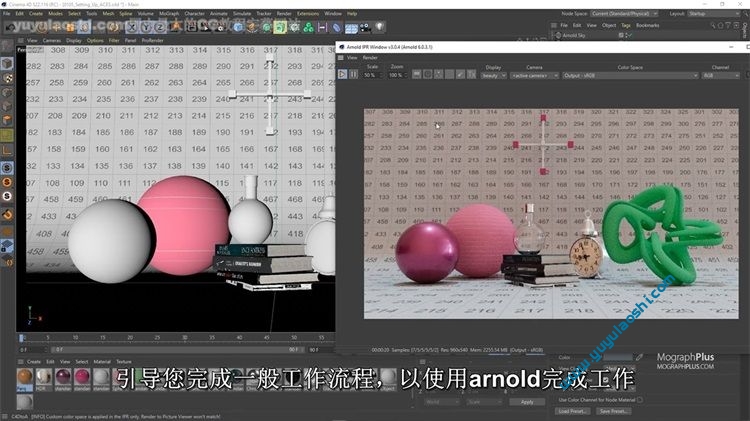Viewport: 750px width, 421px height.
Task: Click the Color swatch in attributes panel
Action: click(x=618, y=357)
